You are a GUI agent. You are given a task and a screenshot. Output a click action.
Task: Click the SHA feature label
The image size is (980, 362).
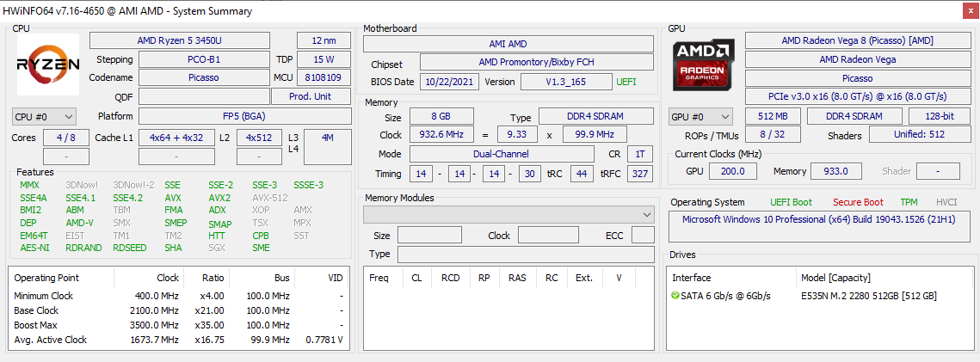tap(173, 248)
